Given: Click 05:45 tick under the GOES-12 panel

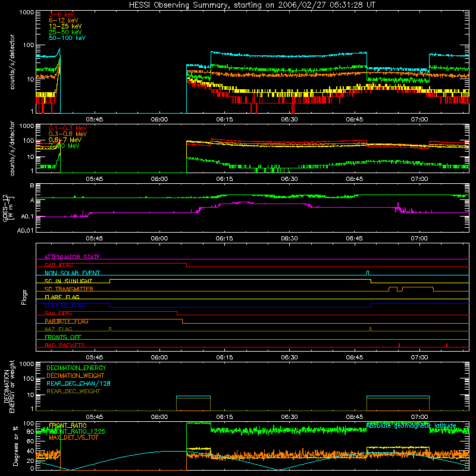Looking at the screenshot, I should [x=95, y=239].
